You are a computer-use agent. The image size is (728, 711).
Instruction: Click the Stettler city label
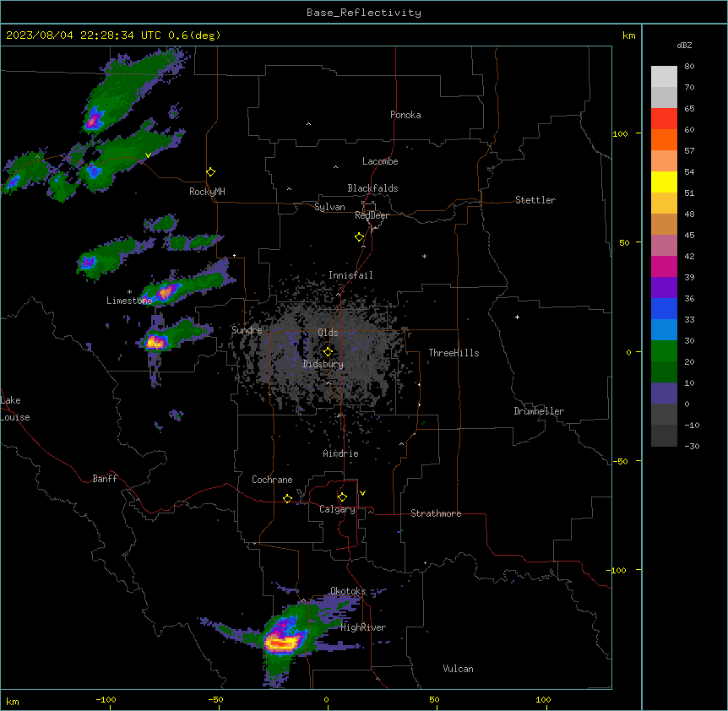[535, 200]
